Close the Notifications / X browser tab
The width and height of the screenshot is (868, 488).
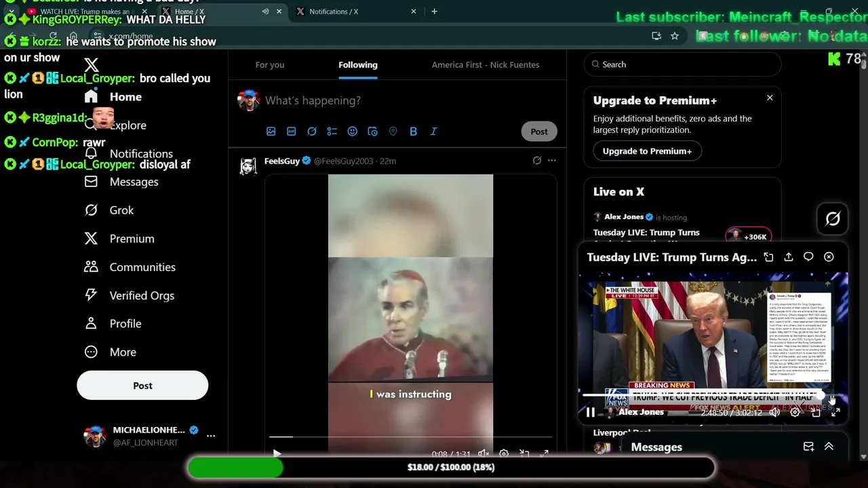coord(414,12)
